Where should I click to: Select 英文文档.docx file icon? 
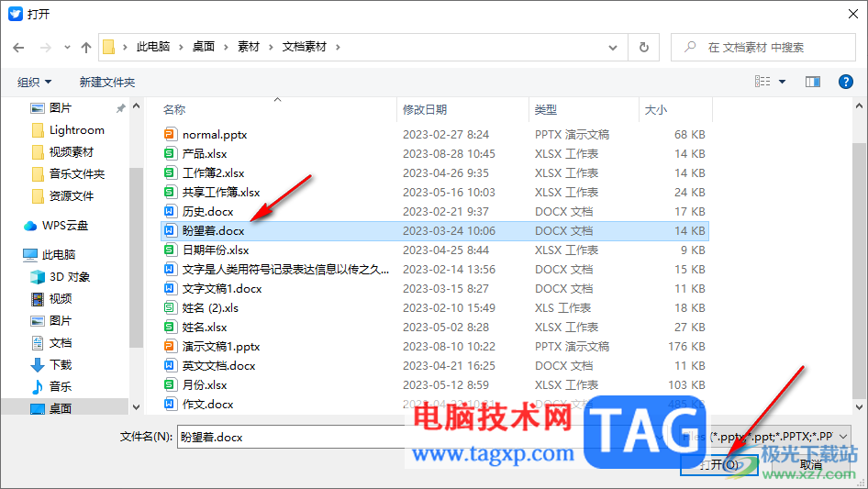point(170,365)
